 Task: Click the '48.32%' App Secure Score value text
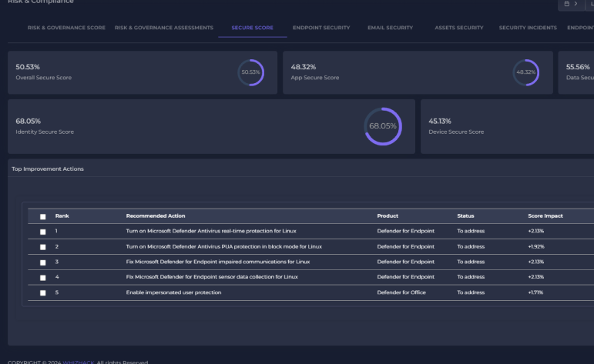[x=304, y=67]
